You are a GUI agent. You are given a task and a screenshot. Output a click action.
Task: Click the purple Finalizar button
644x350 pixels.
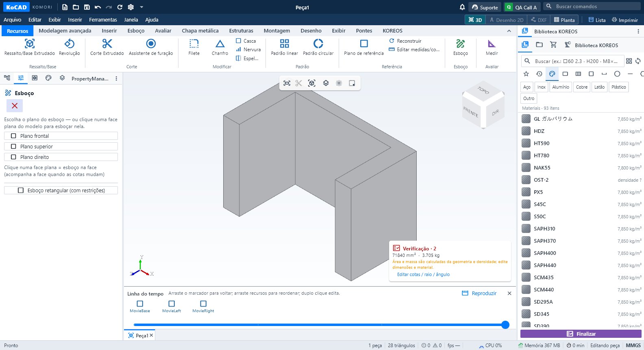pyautogui.click(x=581, y=334)
